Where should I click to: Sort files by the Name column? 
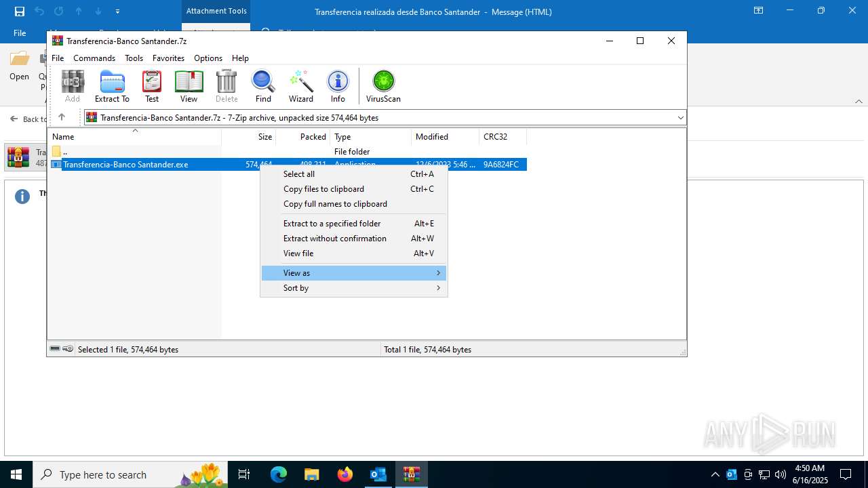[134, 136]
